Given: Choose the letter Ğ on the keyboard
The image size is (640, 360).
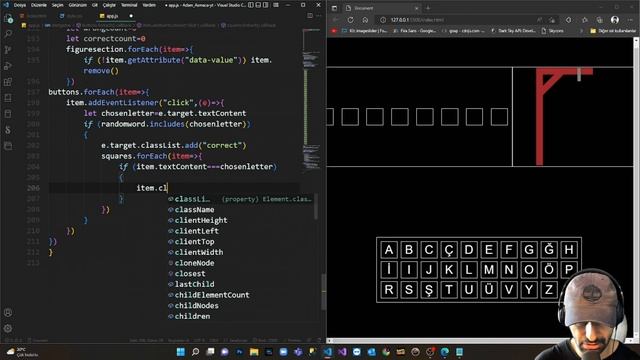Looking at the screenshot, I should (x=549, y=249).
